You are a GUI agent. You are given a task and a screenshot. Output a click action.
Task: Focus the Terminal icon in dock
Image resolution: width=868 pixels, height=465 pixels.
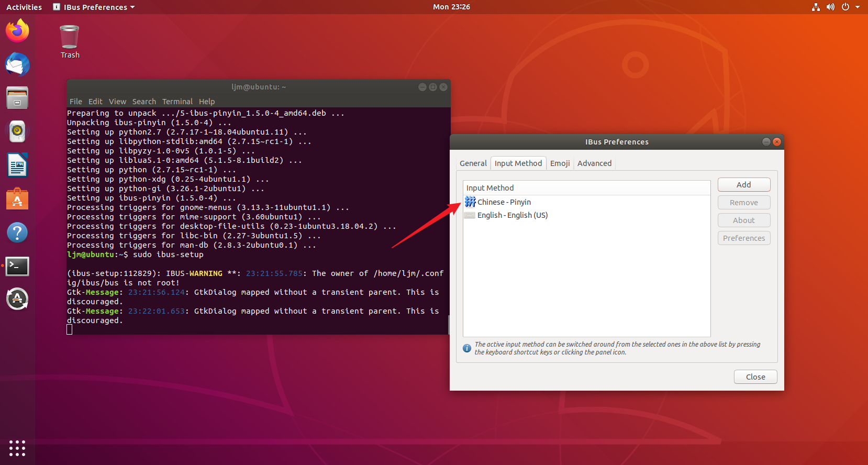17,266
